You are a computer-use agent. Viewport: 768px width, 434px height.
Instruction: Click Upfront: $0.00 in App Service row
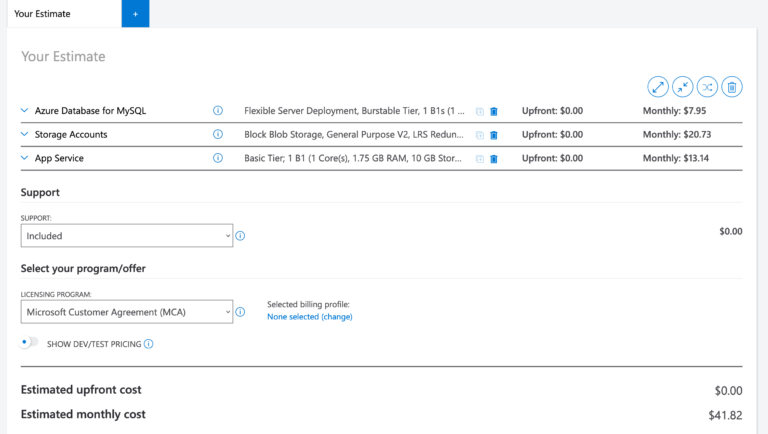[552, 158]
